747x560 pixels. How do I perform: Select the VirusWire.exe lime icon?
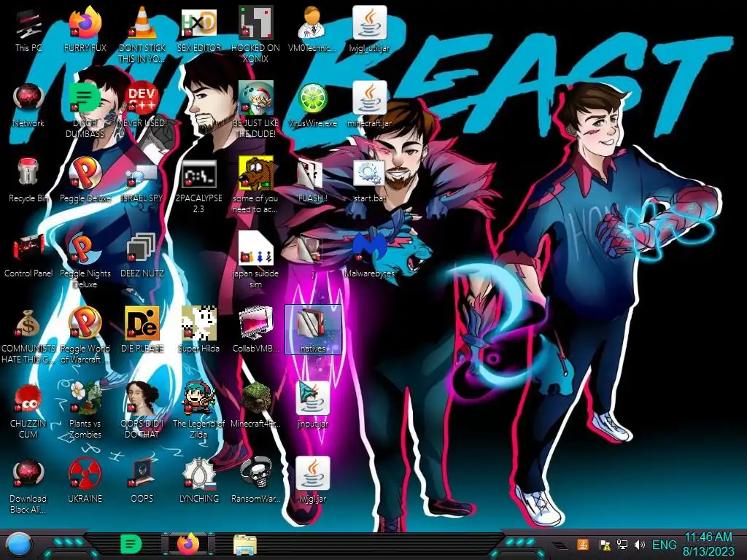click(312, 105)
